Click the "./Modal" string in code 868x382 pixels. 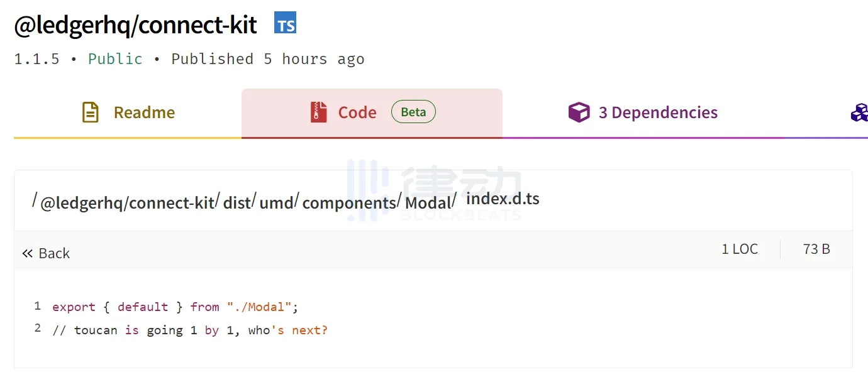tap(259, 307)
